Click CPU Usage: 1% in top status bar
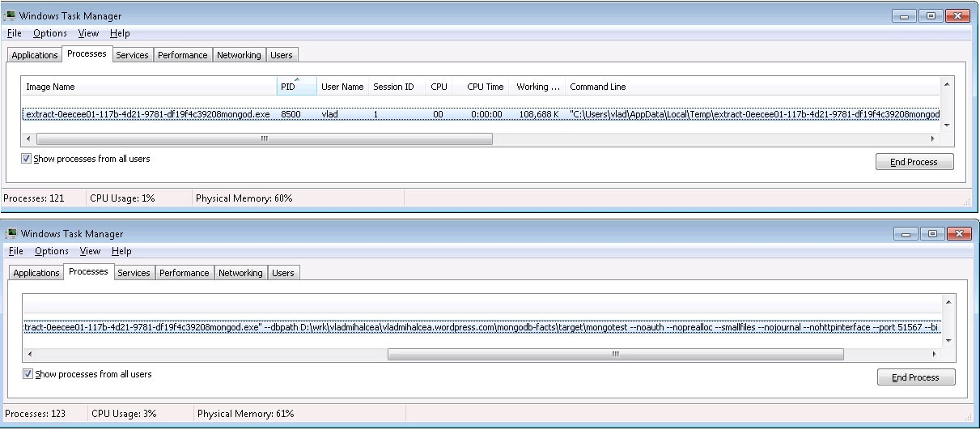980x430 pixels. click(x=122, y=198)
